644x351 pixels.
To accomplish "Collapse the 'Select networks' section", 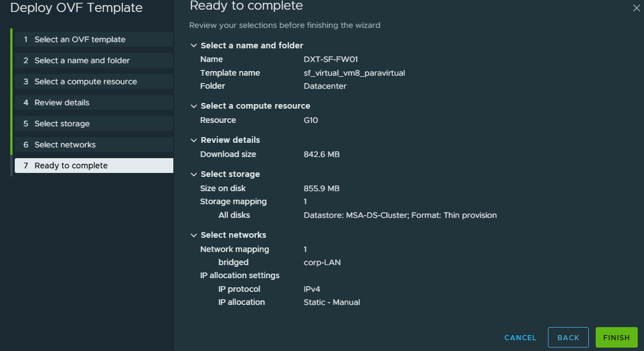I will [x=194, y=235].
